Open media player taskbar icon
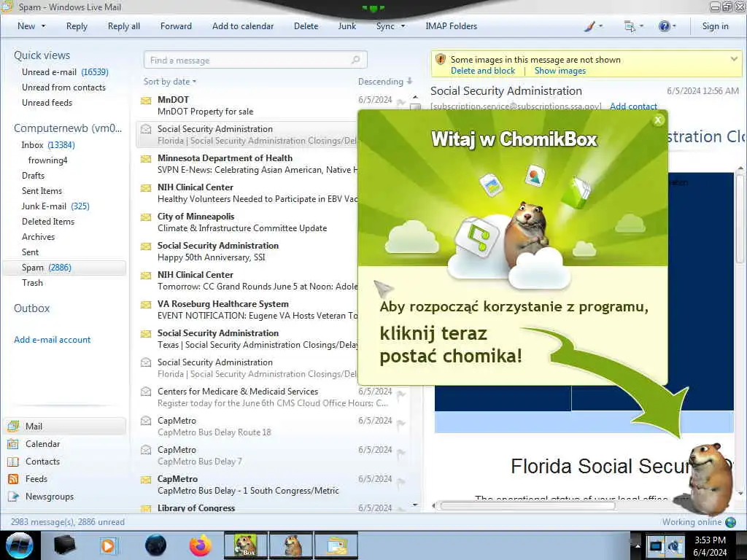Viewport: 747px width, 560px height. [x=108, y=545]
